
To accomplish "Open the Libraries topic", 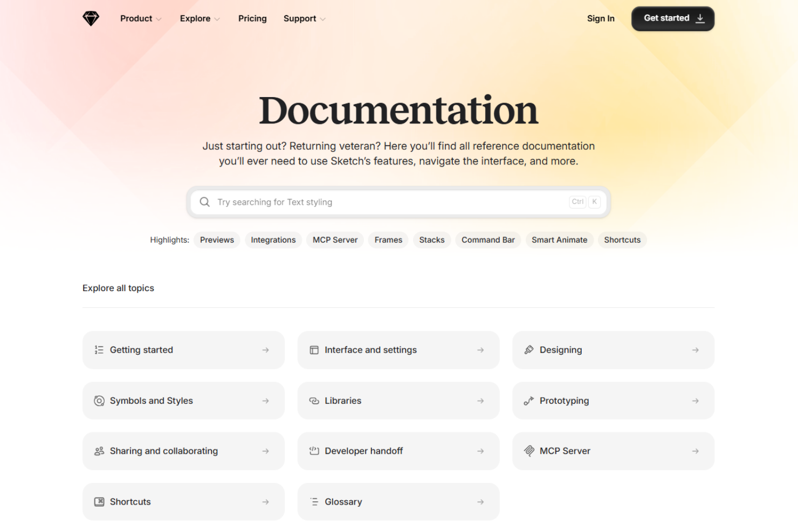I will (x=398, y=400).
